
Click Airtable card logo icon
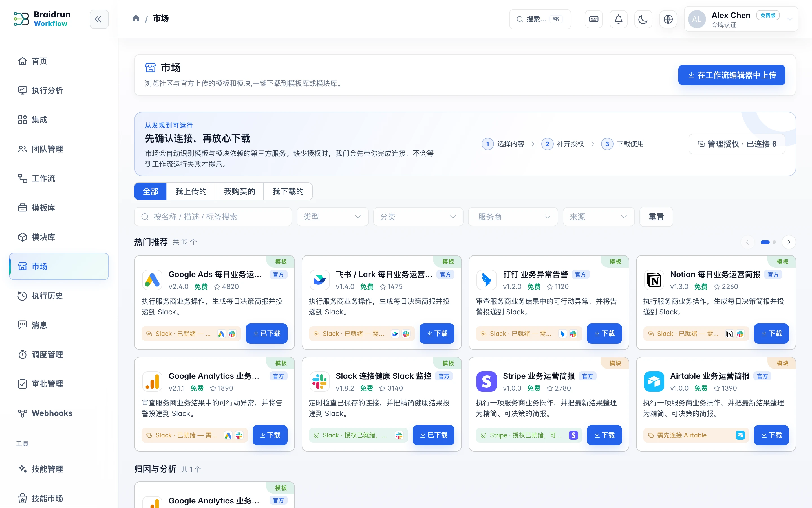click(654, 381)
